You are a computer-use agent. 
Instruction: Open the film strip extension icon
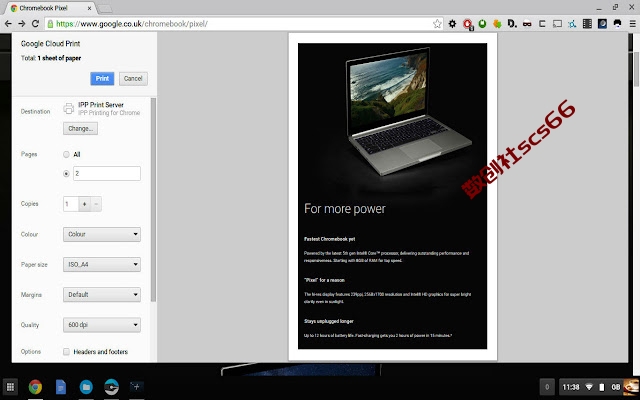tap(587, 24)
